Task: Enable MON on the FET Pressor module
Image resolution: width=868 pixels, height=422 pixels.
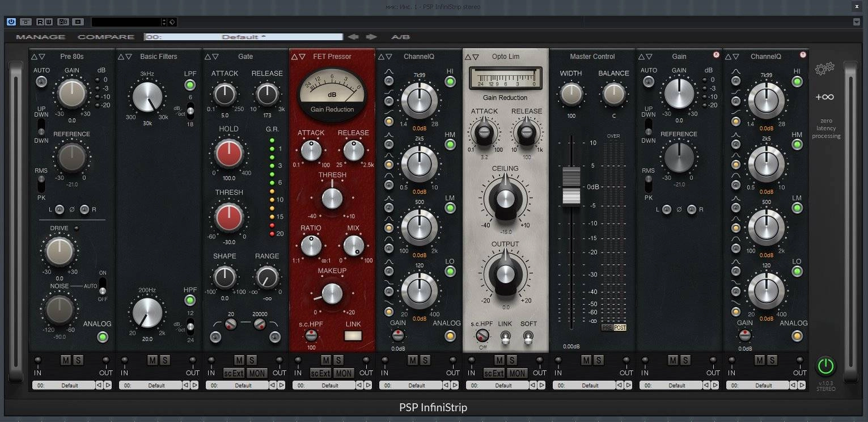Action: (x=344, y=373)
